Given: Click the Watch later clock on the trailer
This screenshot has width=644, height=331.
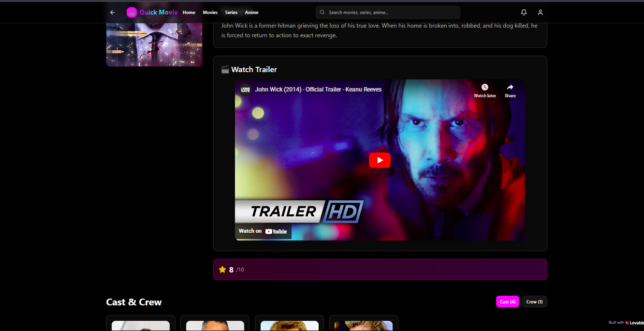Looking at the screenshot, I should [x=485, y=87].
